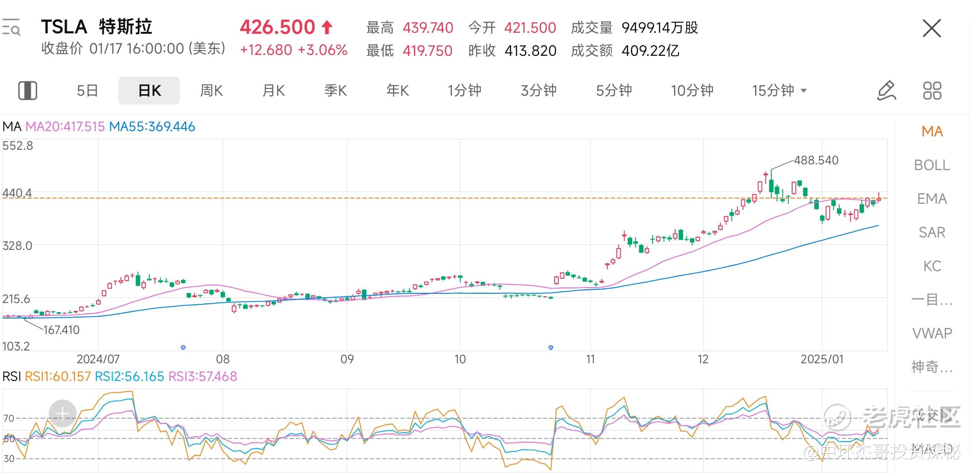Enable the 神奇 indicator option

pyautogui.click(x=932, y=367)
